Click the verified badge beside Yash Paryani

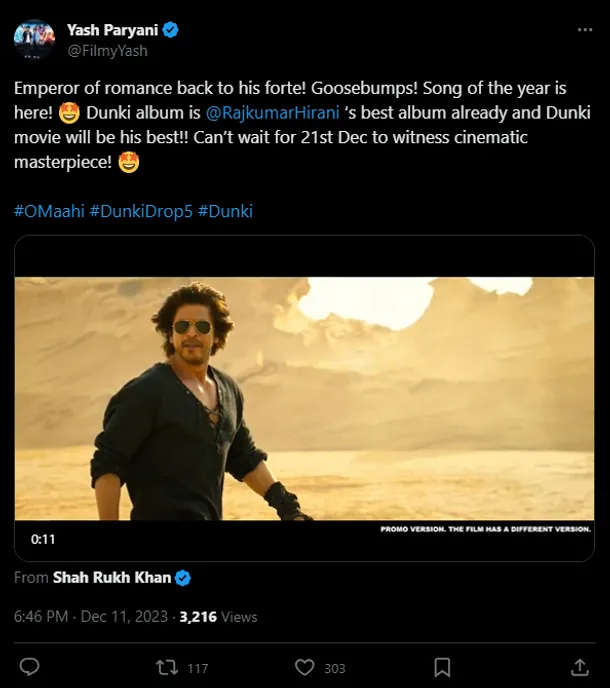(x=171, y=31)
